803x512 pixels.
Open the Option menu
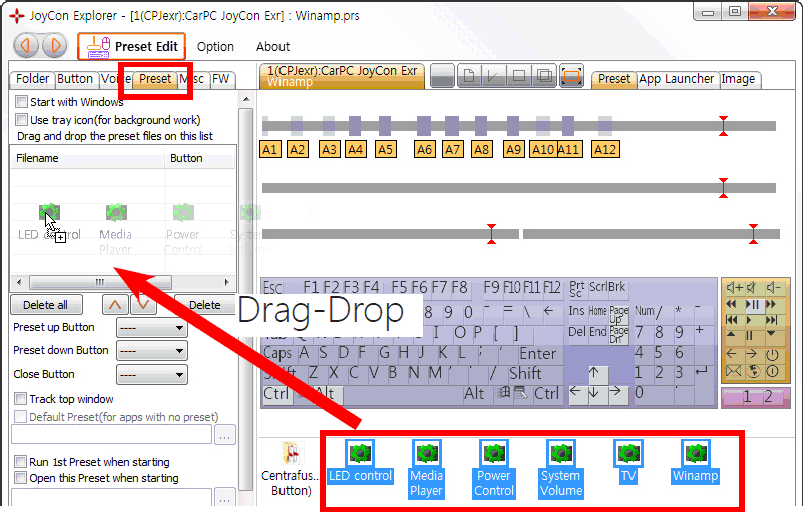click(x=215, y=47)
